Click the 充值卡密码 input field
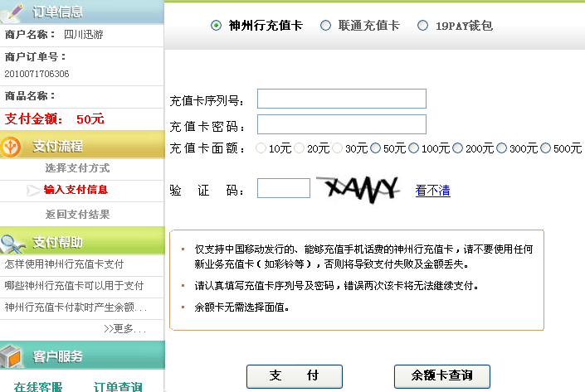This screenshot has width=585, height=392. (341, 124)
